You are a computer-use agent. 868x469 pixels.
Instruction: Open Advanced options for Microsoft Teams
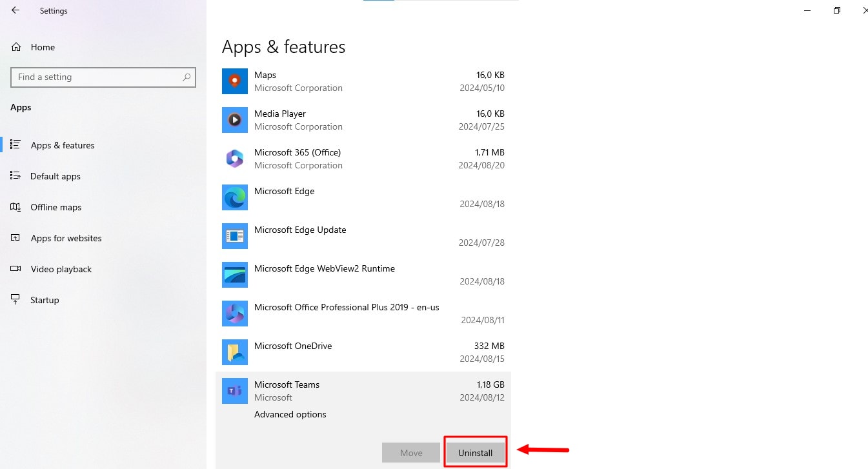[x=290, y=414]
